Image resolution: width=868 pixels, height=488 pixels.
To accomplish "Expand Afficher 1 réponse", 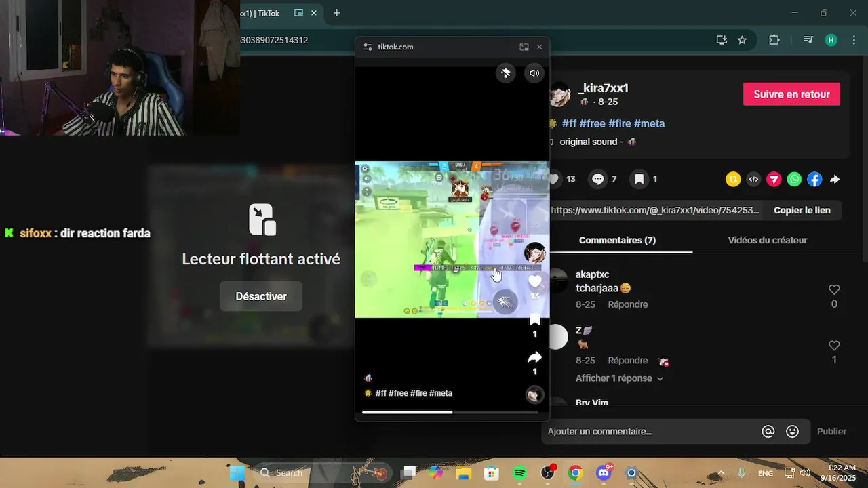I will 619,378.
